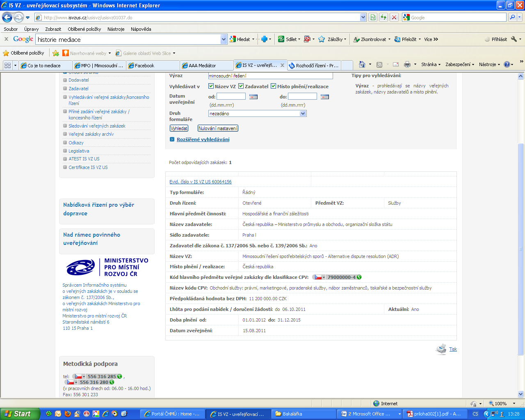Toggle the Místo plnění/realizace checkbox

pyautogui.click(x=273, y=86)
